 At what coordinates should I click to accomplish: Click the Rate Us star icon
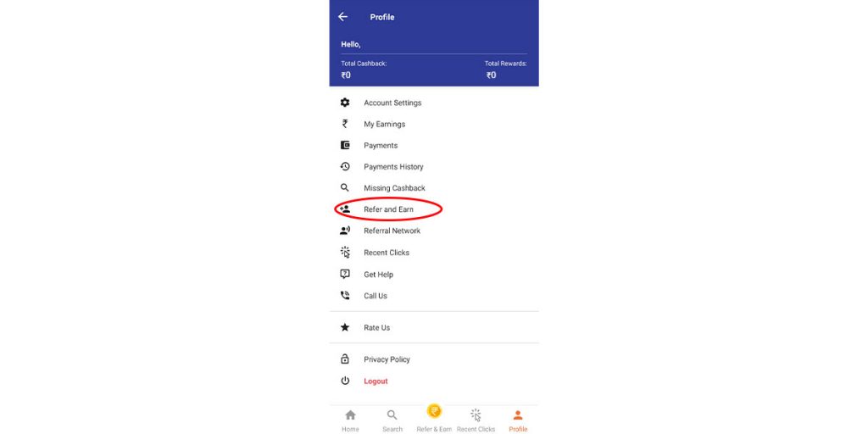(345, 327)
